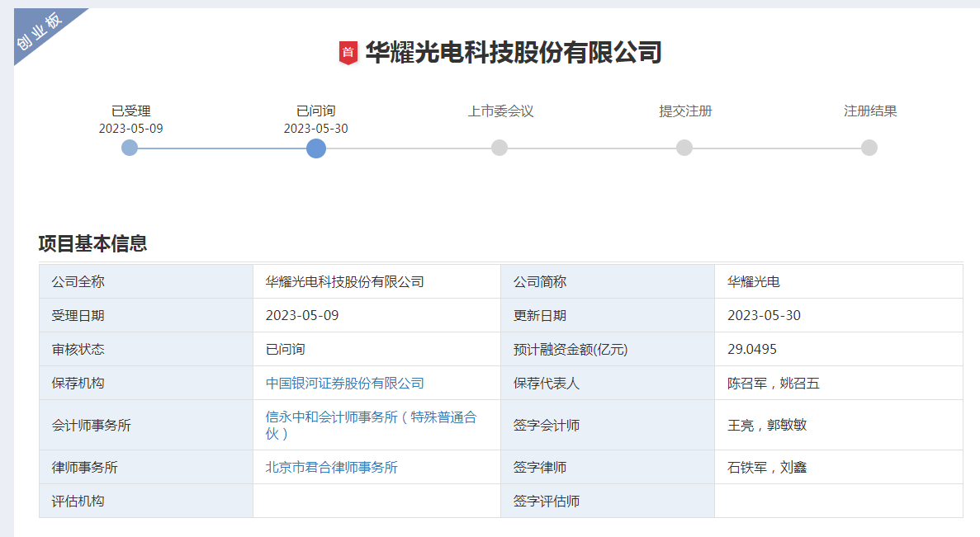Click the 律师事务所 label cell
The width and height of the screenshot is (980, 537).
coord(146,467)
